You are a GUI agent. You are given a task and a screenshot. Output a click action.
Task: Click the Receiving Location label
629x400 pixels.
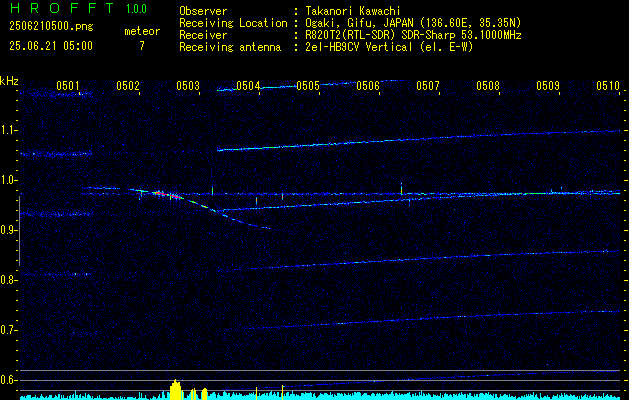point(233,23)
